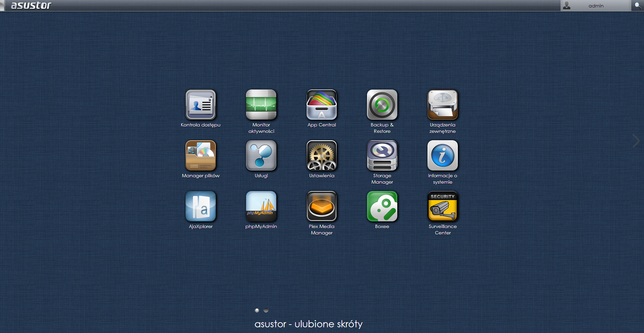Viewport: 644px width, 333px height.
Task: Launch Monitor aktywności
Action: point(261,105)
